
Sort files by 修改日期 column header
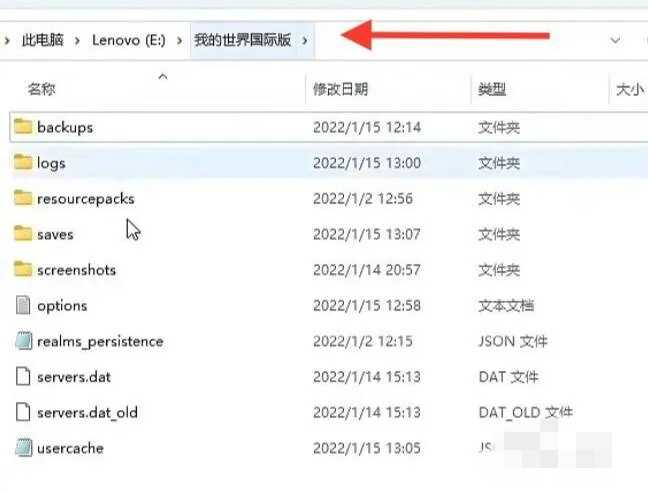[x=341, y=89]
